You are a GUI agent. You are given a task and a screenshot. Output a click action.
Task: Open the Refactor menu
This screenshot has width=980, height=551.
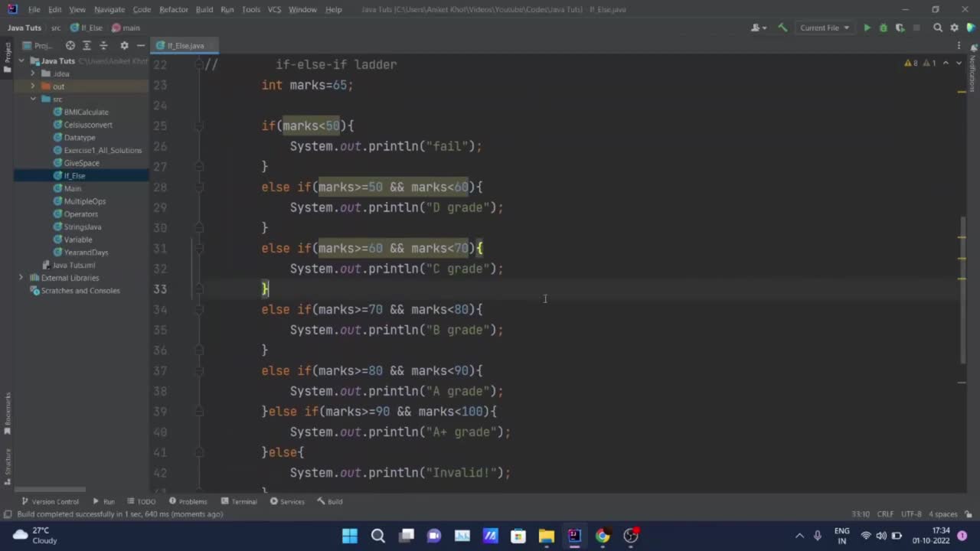pos(174,9)
